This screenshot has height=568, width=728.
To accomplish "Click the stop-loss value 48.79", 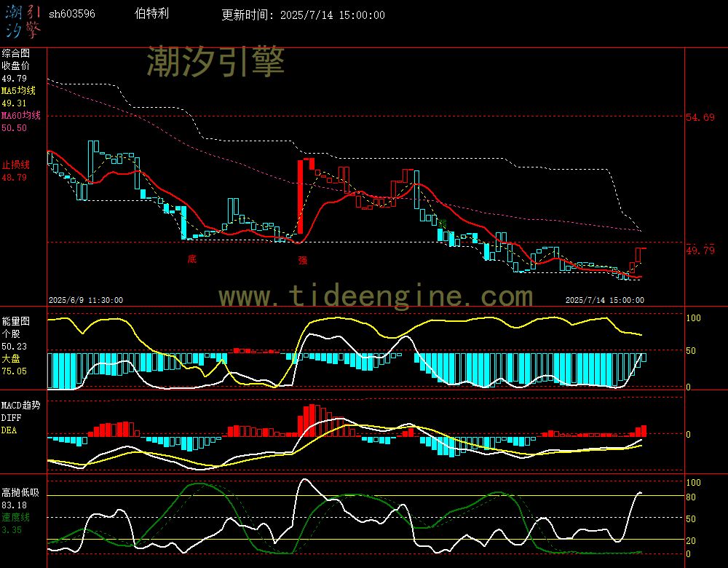I will click(x=15, y=178).
